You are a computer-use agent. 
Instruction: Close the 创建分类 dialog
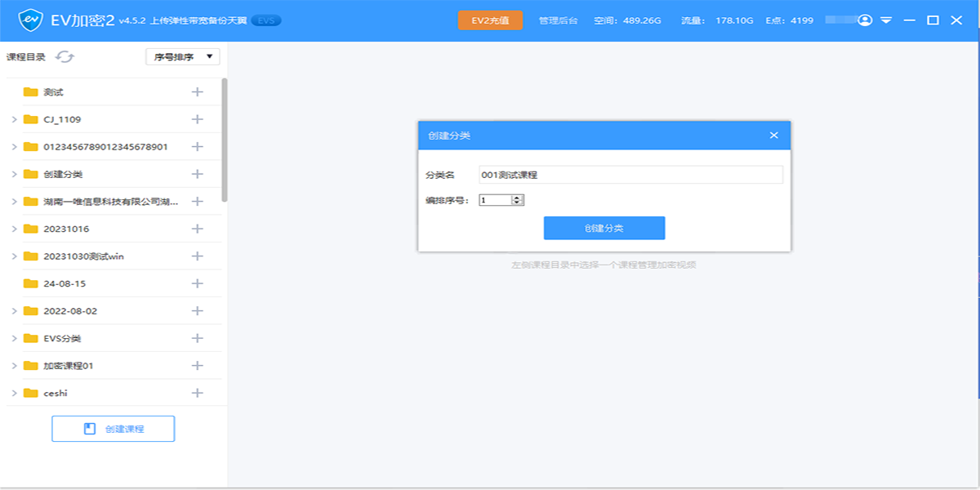[x=773, y=136]
